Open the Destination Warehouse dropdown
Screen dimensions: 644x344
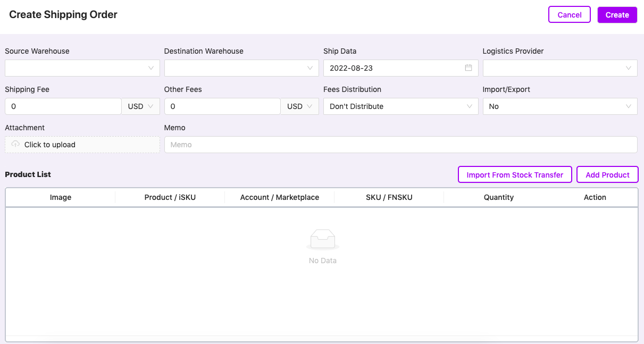[241, 68]
